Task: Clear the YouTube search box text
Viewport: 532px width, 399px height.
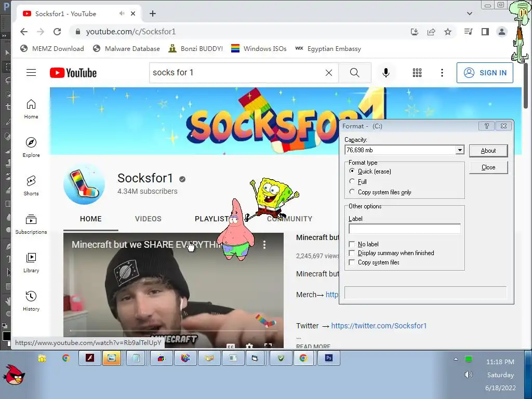Action: [x=328, y=73]
